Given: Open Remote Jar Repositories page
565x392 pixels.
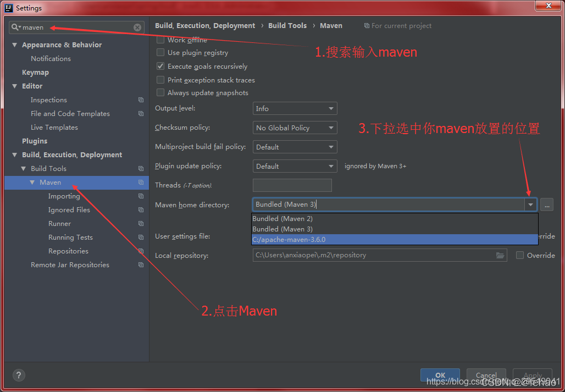Looking at the screenshot, I should click(70, 264).
